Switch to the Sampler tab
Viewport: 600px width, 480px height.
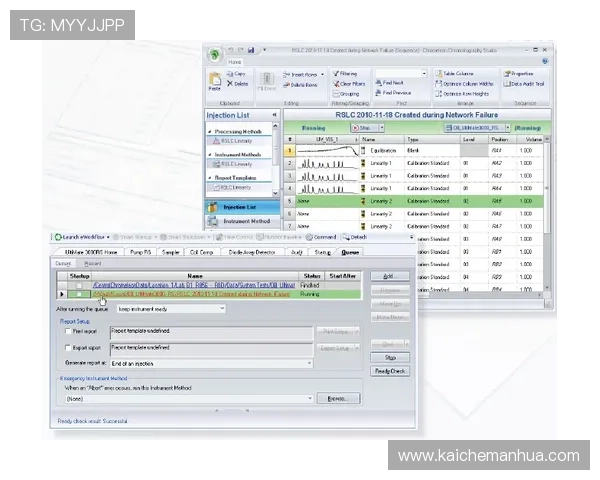point(172,252)
